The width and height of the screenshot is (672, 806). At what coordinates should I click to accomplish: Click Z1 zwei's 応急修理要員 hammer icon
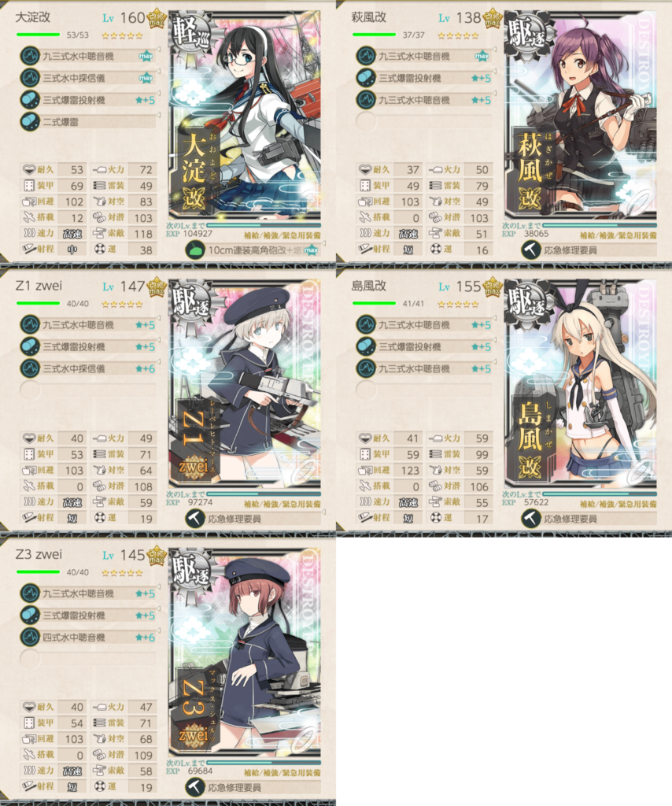(194, 519)
